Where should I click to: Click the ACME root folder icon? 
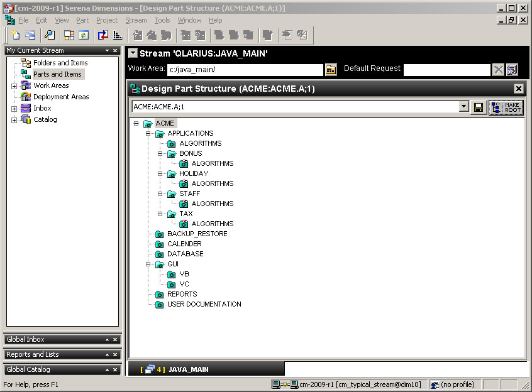pos(148,123)
